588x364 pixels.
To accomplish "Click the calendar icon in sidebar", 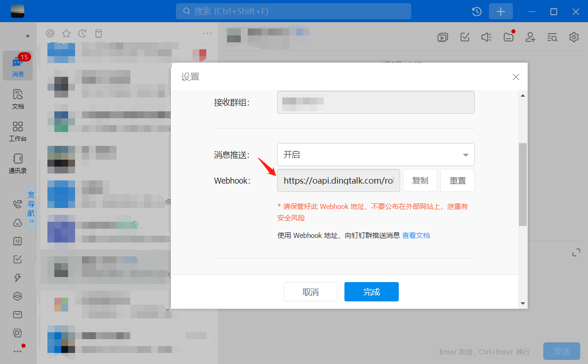I will 17,241.
